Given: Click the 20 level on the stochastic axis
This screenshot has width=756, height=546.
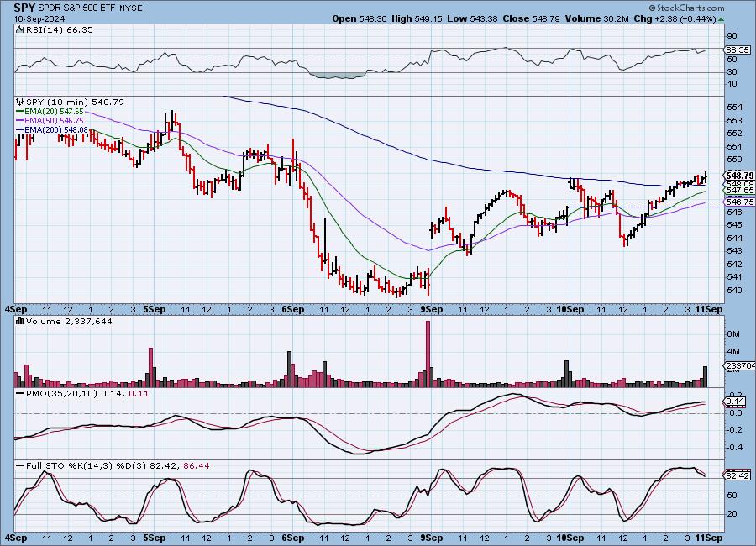Looking at the screenshot, I should coord(732,514).
